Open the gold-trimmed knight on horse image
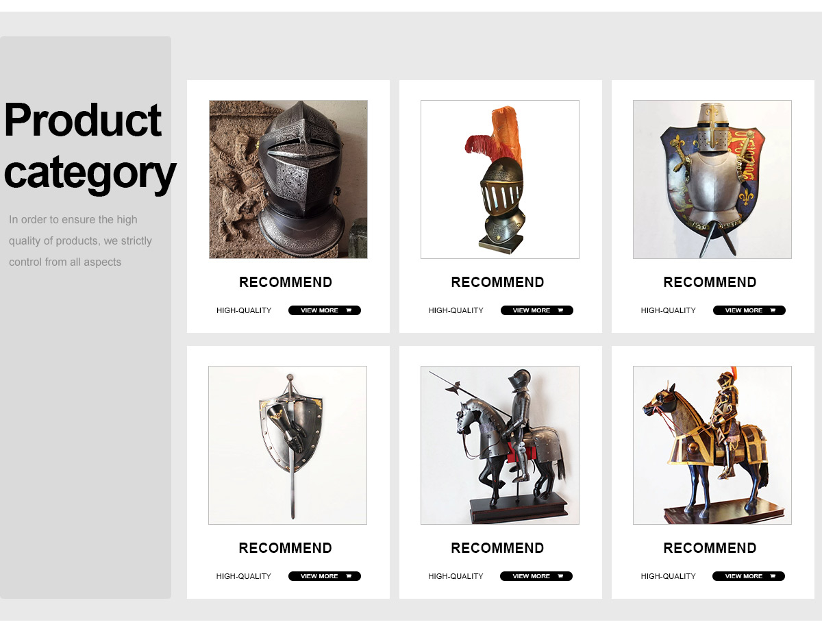The image size is (822, 644). click(x=712, y=445)
